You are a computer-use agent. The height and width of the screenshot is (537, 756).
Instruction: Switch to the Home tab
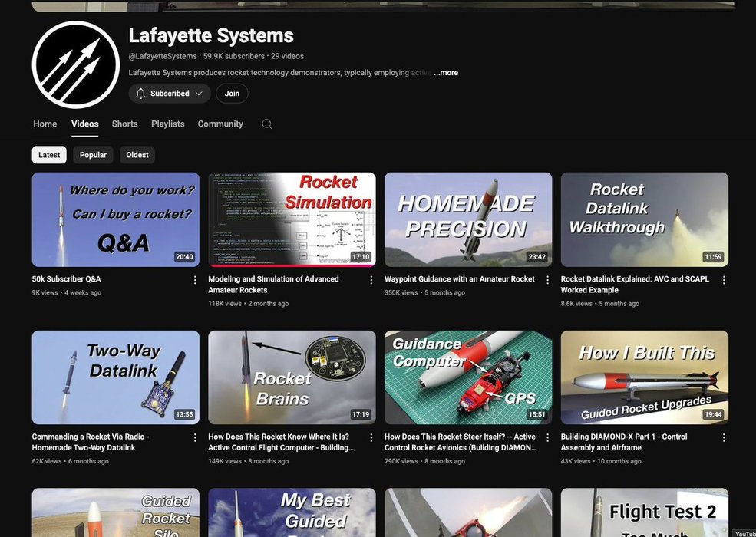(45, 124)
